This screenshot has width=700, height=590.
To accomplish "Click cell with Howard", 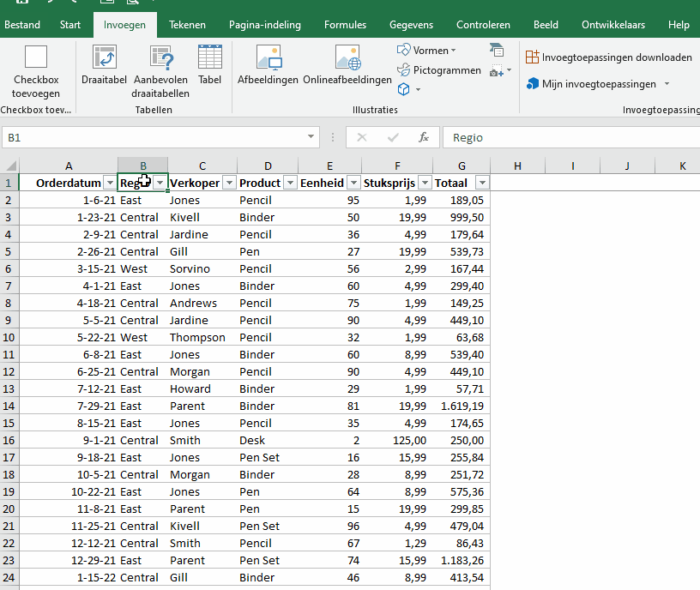I will point(202,388).
